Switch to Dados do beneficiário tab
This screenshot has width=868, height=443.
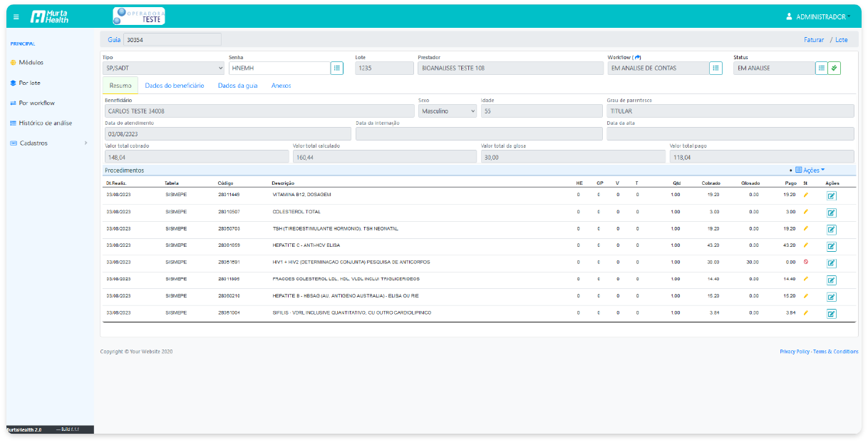pyautogui.click(x=175, y=86)
